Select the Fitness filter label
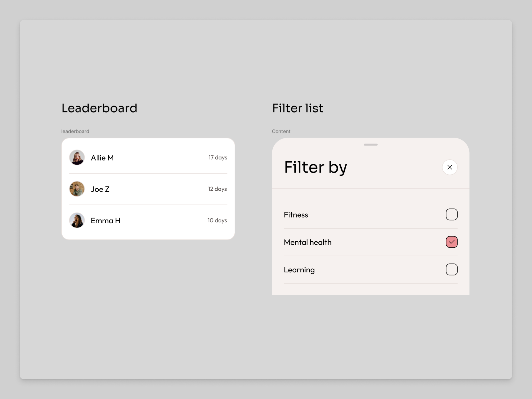Screen dimensions: 532x399 [296, 215]
